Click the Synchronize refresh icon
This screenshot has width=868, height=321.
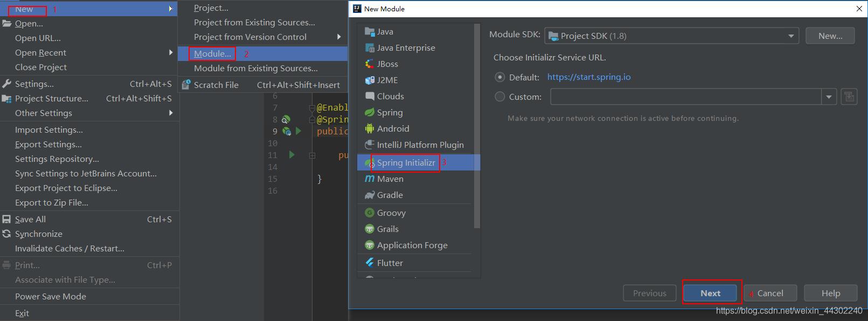[7, 234]
